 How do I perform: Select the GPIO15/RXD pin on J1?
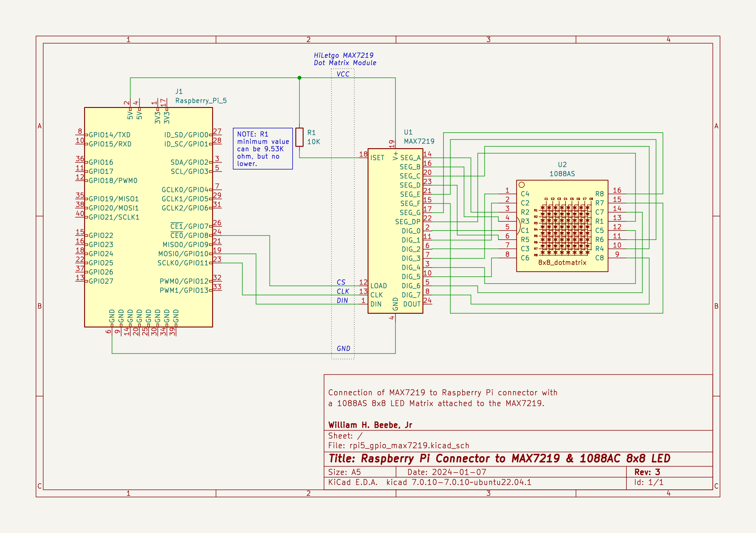[110, 144]
